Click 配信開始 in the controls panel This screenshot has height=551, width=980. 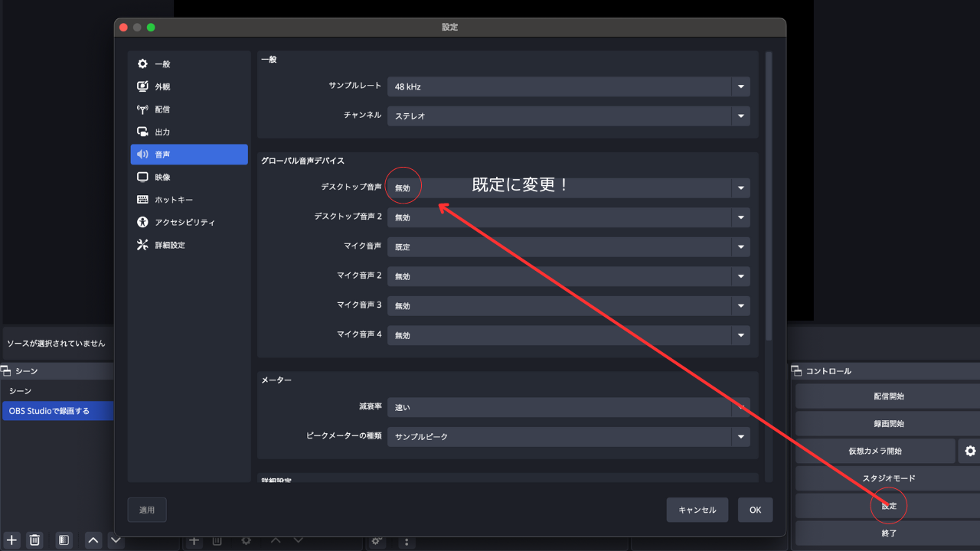coord(888,396)
